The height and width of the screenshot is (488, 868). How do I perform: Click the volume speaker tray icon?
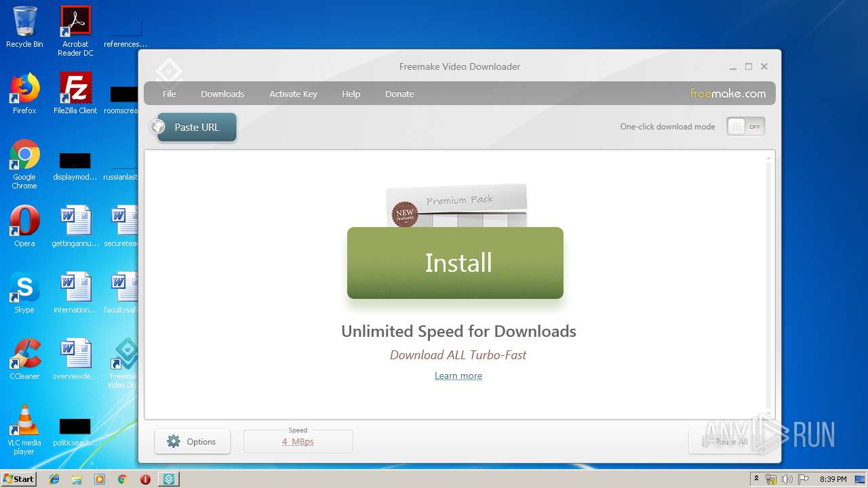coord(787,479)
